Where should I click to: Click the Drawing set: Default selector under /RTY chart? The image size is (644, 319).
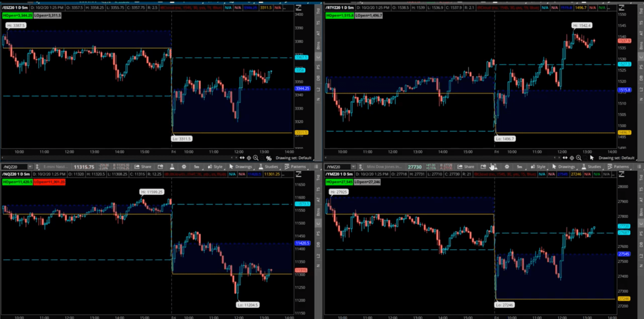click(x=616, y=158)
